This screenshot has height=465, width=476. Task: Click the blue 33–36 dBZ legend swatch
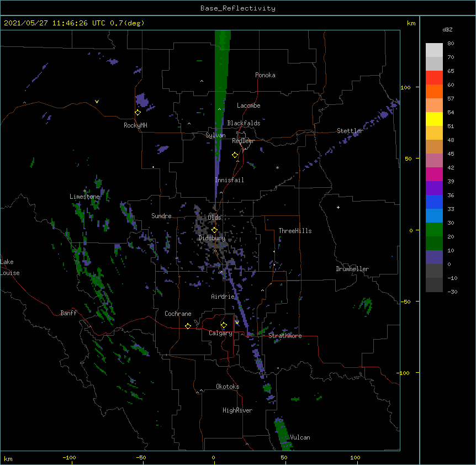point(434,202)
